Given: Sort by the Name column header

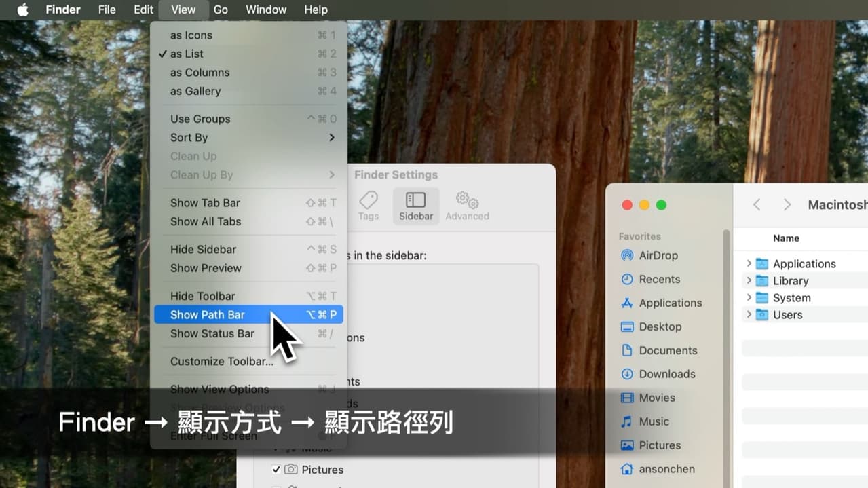Looking at the screenshot, I should 786,238.
